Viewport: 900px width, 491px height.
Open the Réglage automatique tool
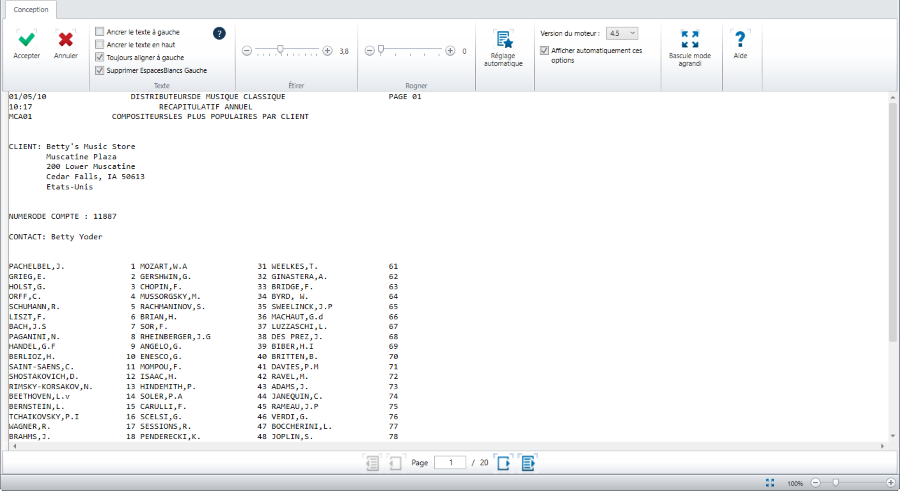pyautogui.click(x=503, y=41)
